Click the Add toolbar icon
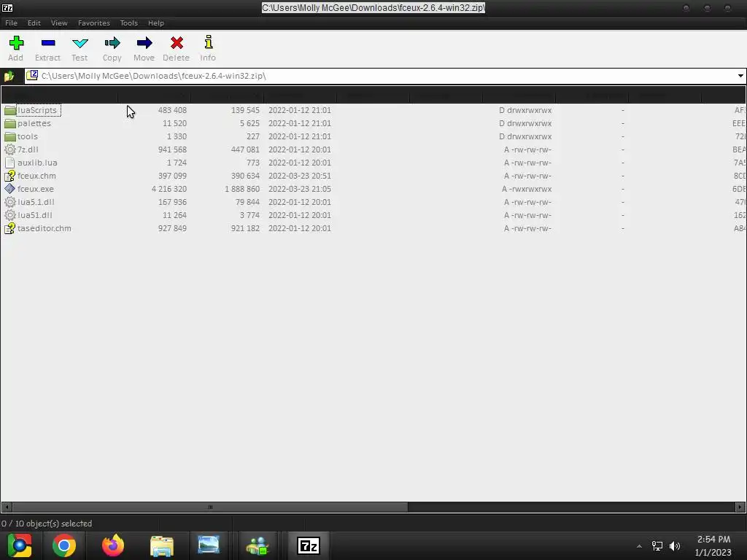Screen dimensions: 747x560 point(16,43)
